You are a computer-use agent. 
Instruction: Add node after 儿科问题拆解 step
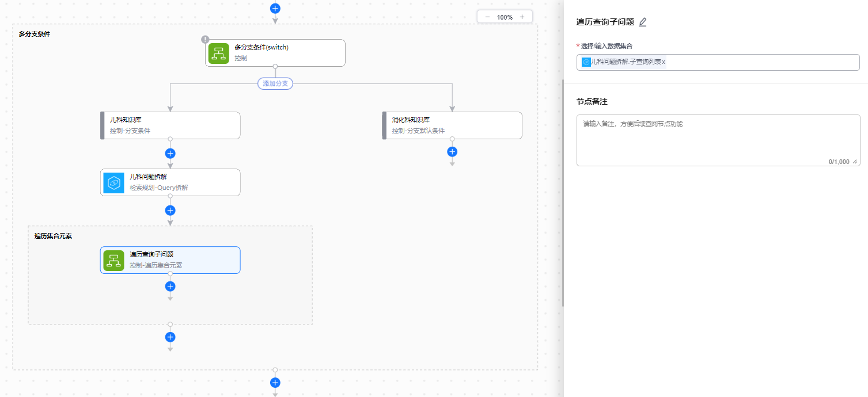tap(170, 211)
